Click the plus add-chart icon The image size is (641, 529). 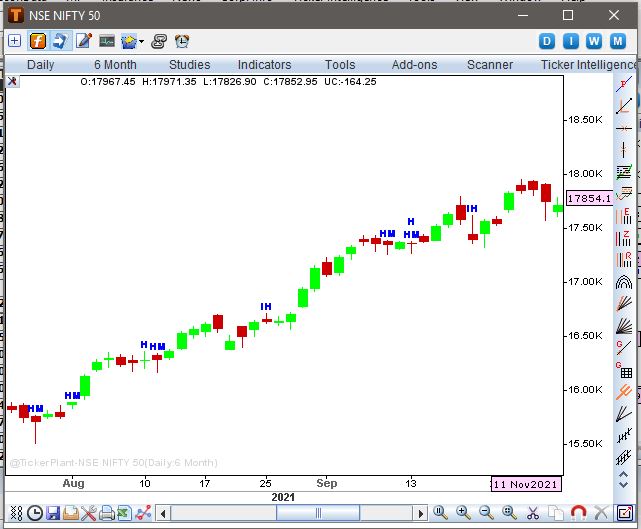click(14, 41)
